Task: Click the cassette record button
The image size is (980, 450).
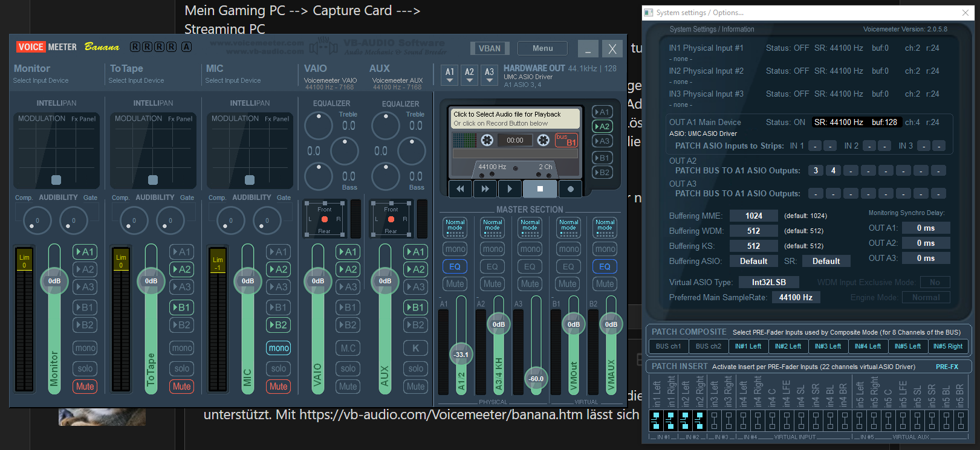Action: (x=570, y=188)
